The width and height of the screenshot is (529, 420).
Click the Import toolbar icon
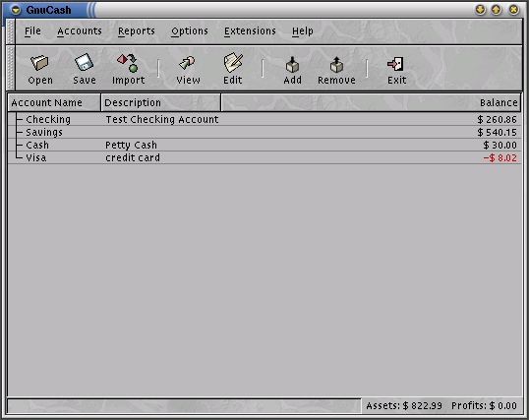pyautogui.click(x=128, y=63)
